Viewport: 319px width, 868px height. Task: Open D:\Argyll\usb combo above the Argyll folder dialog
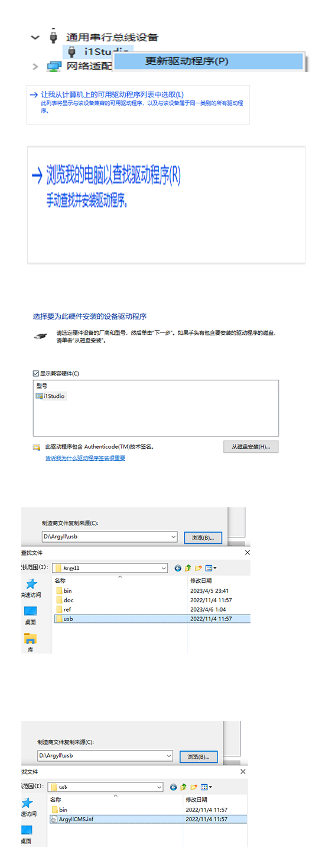click(x=109, y=537)
